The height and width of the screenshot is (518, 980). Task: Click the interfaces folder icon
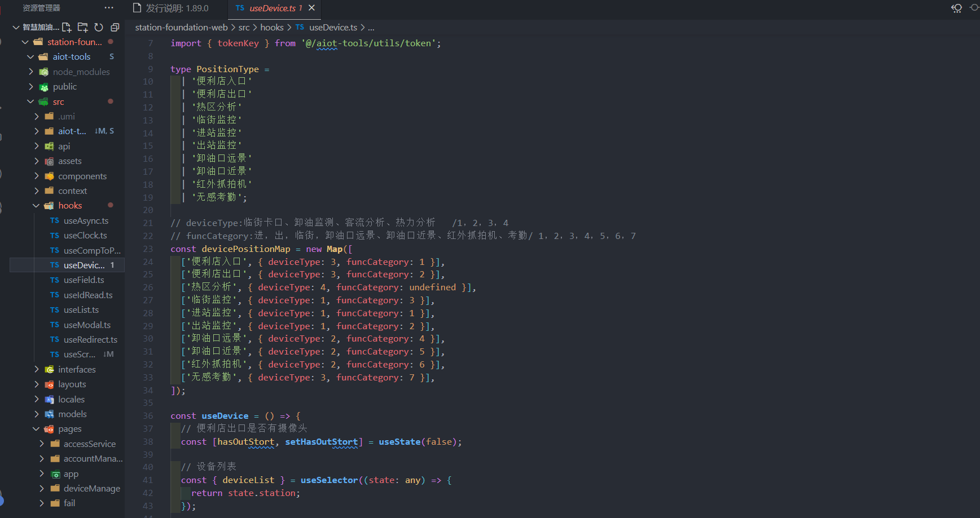[x=49, y=369]
